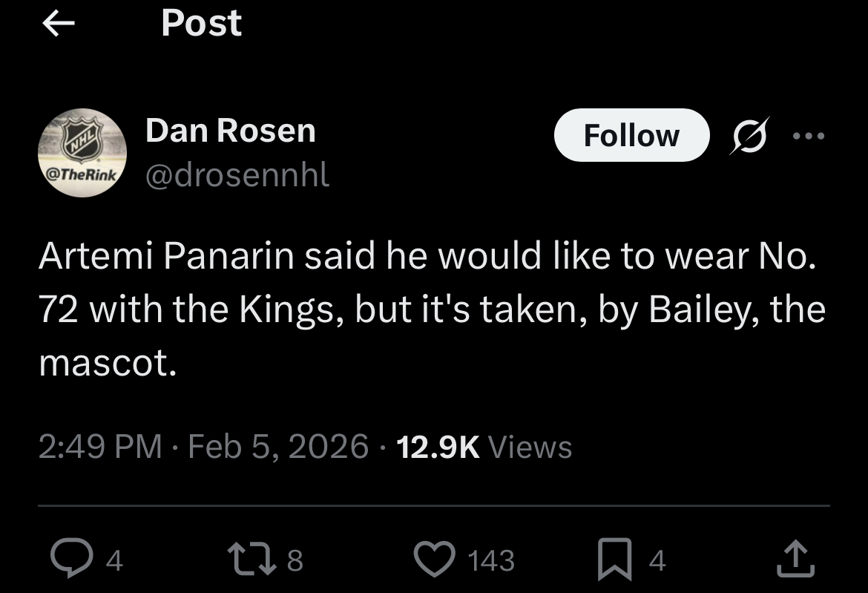
Task: Click the Feb 5, 2026 date
Action: 278,446
